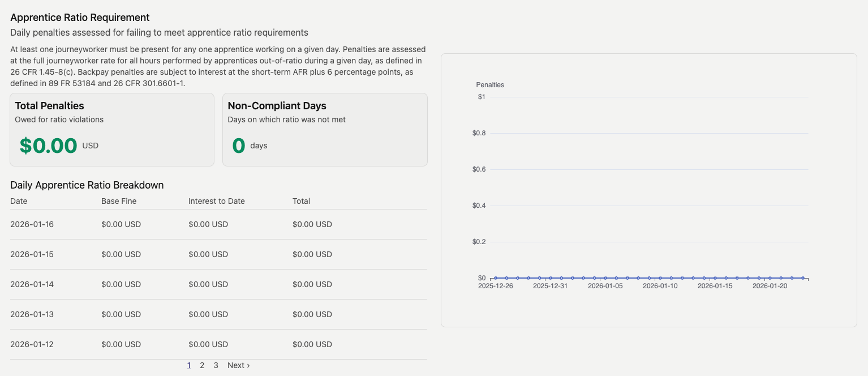Click the 2026-01-14 row date
The image size is (868, 376).
tap(32, 284)
